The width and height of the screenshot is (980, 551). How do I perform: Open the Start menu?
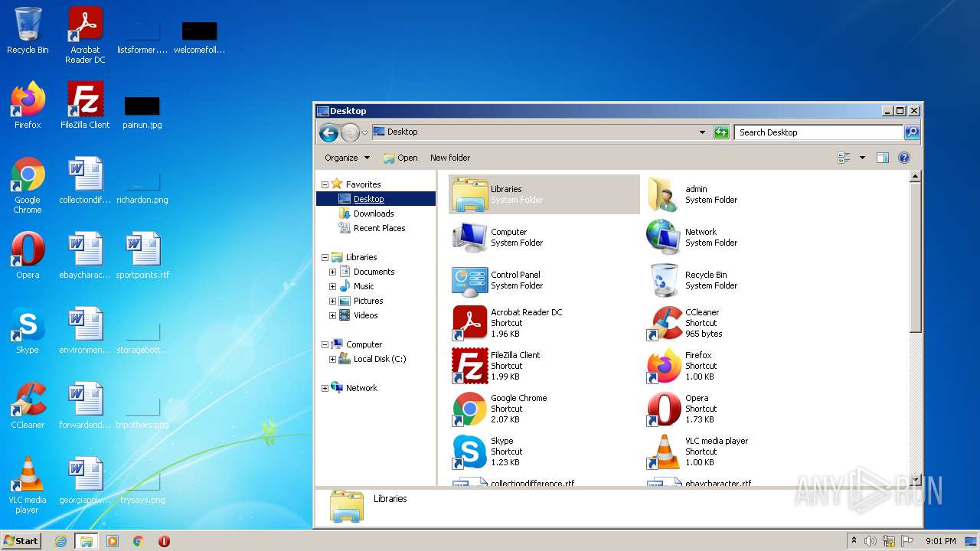(x=21, y=540)
